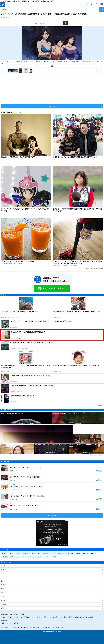The height and width of the screenshot is (644, 104).
Task: Open the orange juice glasses article thumbnail
Action: tap(26, 239)
